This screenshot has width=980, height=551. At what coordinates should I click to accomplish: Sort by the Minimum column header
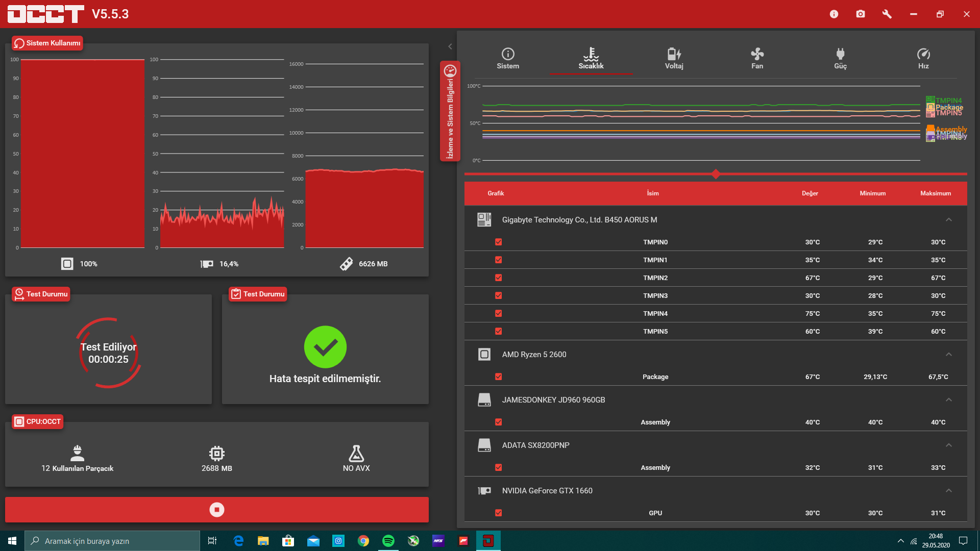pyautogui.click(x=873, y=193)
